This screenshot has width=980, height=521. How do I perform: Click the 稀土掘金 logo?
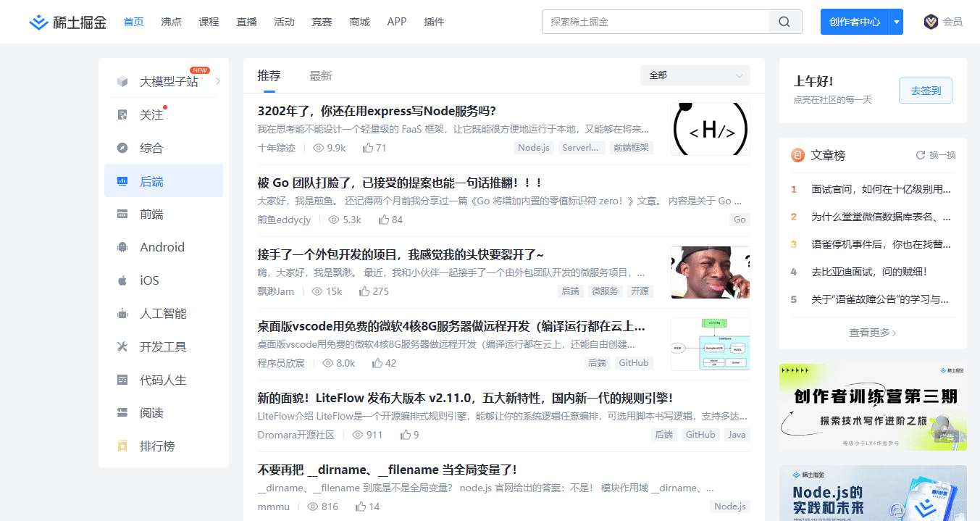pyautogui.click(x=67, y=22)
